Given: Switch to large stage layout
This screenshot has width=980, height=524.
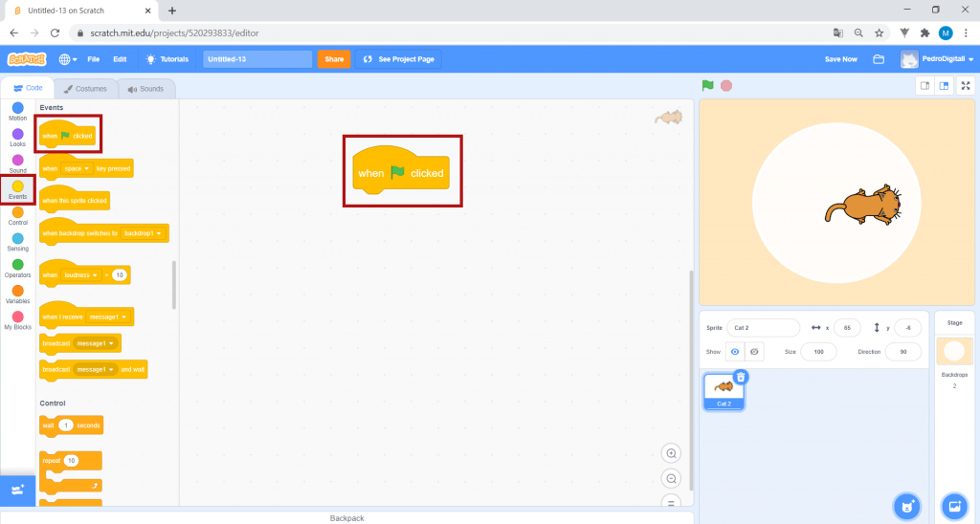Looking at the screenshot, I should pyautogui.click(x=945, y=85).
